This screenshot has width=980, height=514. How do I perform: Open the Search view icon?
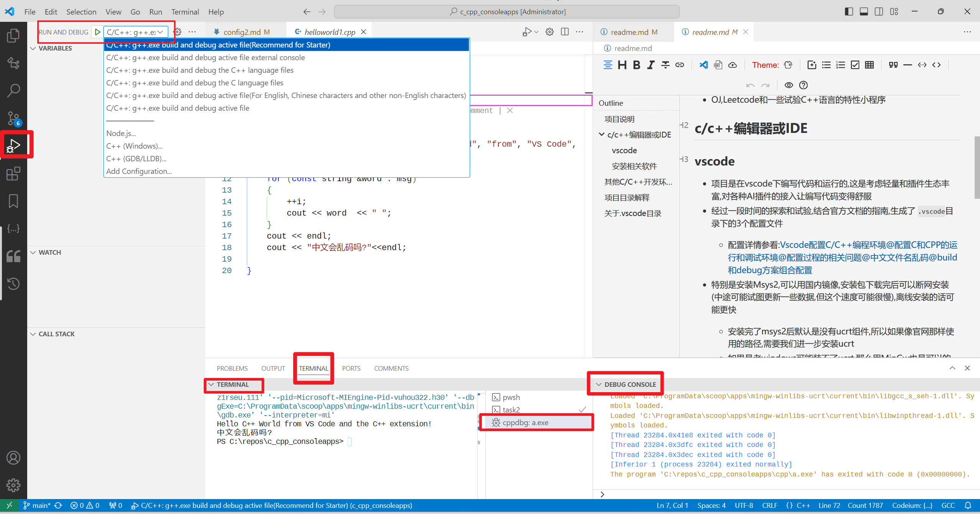coord(13,90)
